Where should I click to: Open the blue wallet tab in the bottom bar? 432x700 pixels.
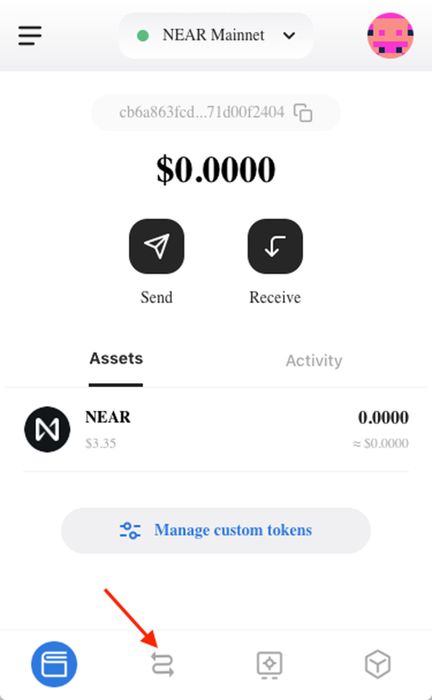click(54, 664)
